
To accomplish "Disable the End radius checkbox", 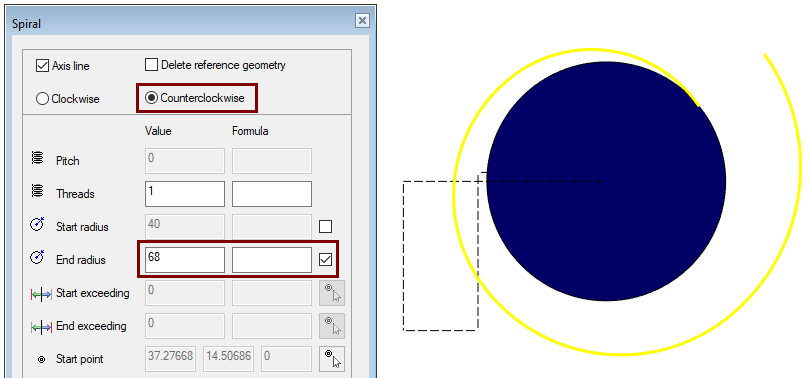I will pos(325,259).
